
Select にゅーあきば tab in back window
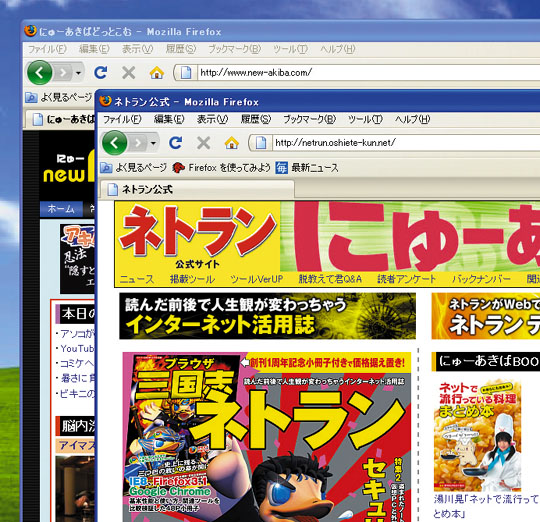60,119
